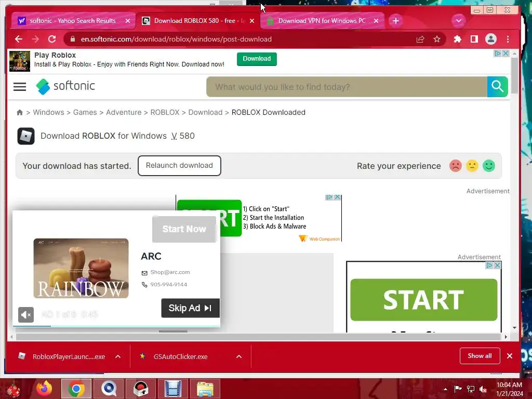Close the large START advertisement

497,265
